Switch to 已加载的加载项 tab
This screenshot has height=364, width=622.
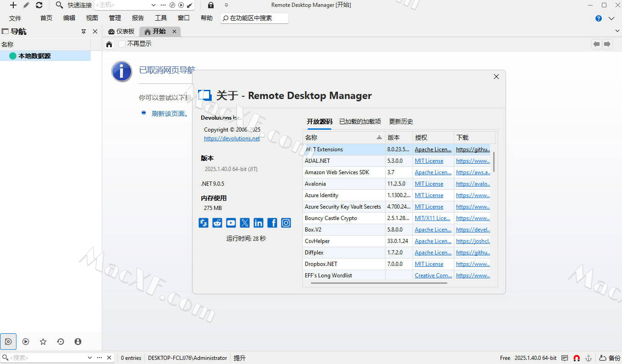point(360,121)
